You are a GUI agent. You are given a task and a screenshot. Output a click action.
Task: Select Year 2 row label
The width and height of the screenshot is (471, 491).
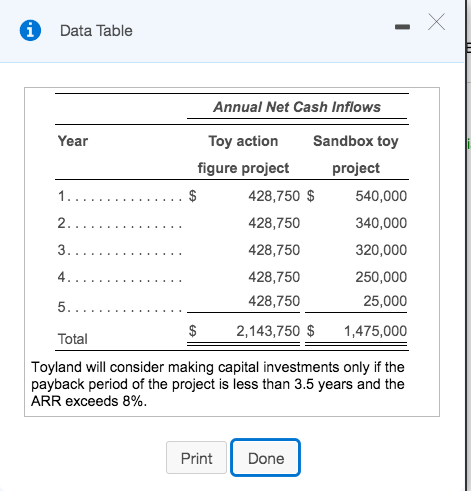(120, 223)
